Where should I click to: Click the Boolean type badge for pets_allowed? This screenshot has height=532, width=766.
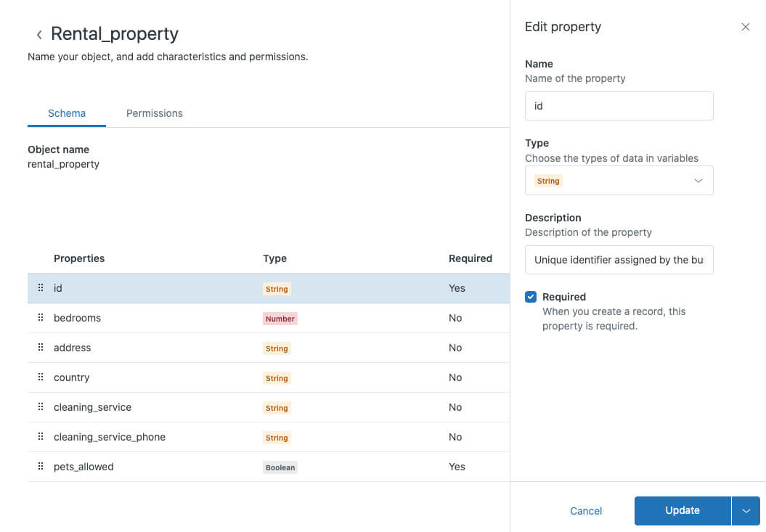coord(280,467)
